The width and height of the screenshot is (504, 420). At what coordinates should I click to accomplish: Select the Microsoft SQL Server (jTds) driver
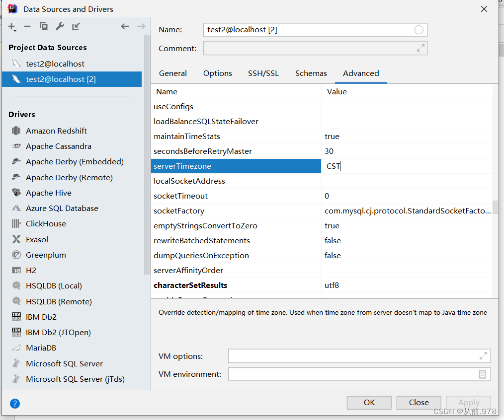(75, 379)
